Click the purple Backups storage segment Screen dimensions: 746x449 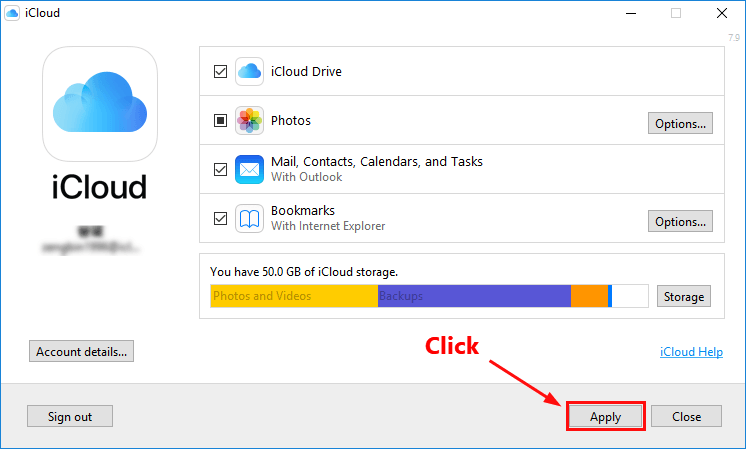473,296
